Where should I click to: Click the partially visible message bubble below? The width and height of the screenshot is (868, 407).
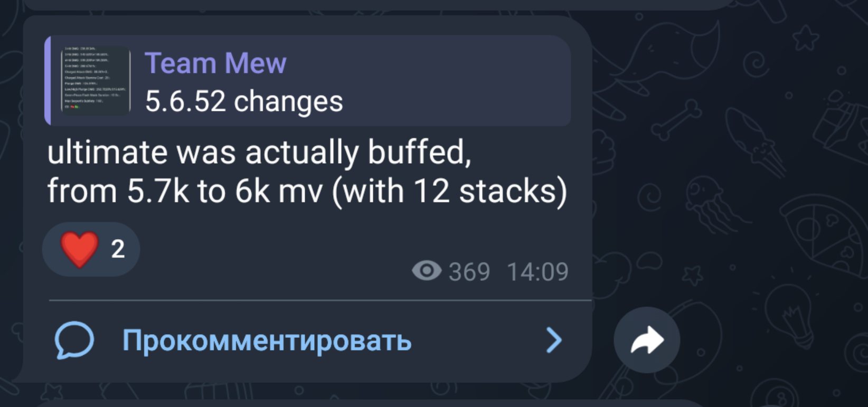tap(370, 403)
